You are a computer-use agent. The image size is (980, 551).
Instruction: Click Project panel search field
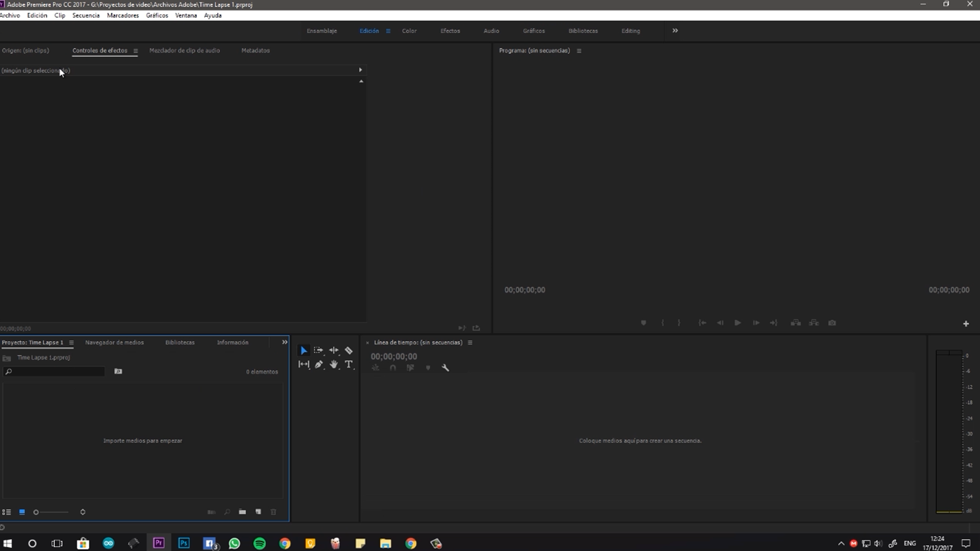[54, 371]
